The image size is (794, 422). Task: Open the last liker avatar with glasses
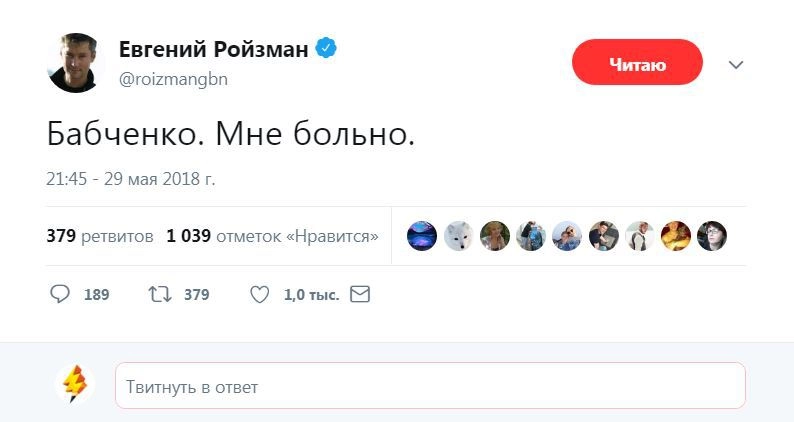(x=712, y=236)
